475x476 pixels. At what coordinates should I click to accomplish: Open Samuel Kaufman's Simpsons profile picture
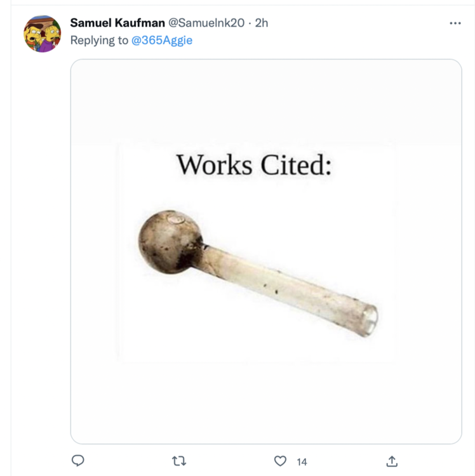[43, 34]
